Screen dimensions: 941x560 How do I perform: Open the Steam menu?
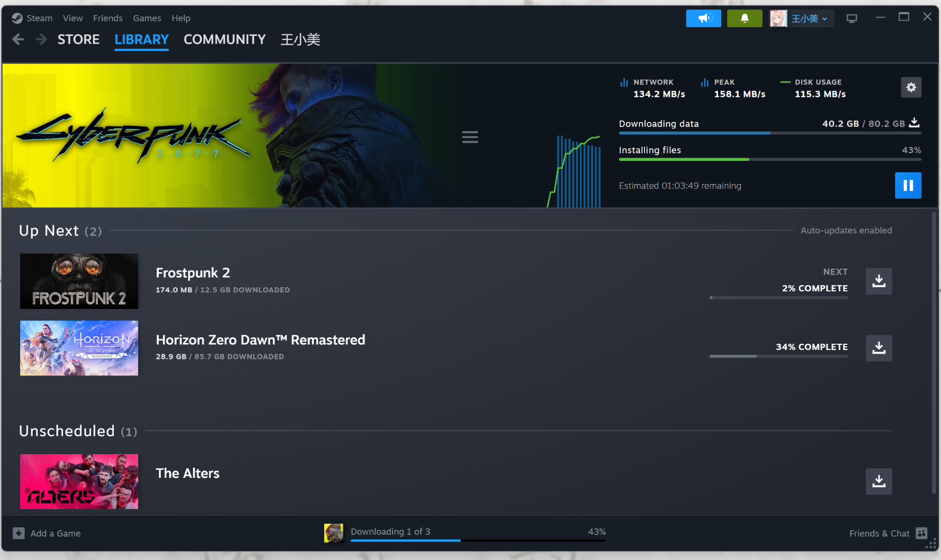click(39, 18)
